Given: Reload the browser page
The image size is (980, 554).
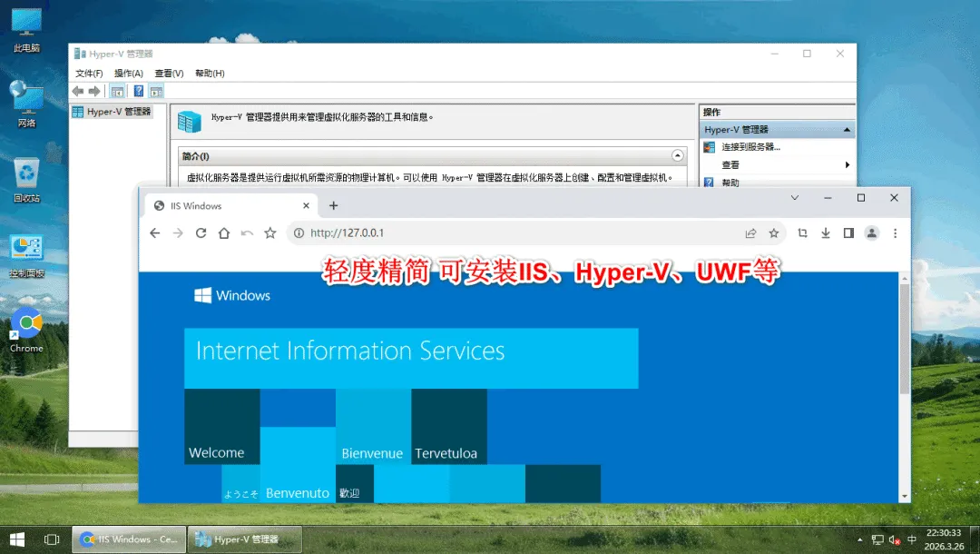Looking at the screenshot, I should point(201,233).
